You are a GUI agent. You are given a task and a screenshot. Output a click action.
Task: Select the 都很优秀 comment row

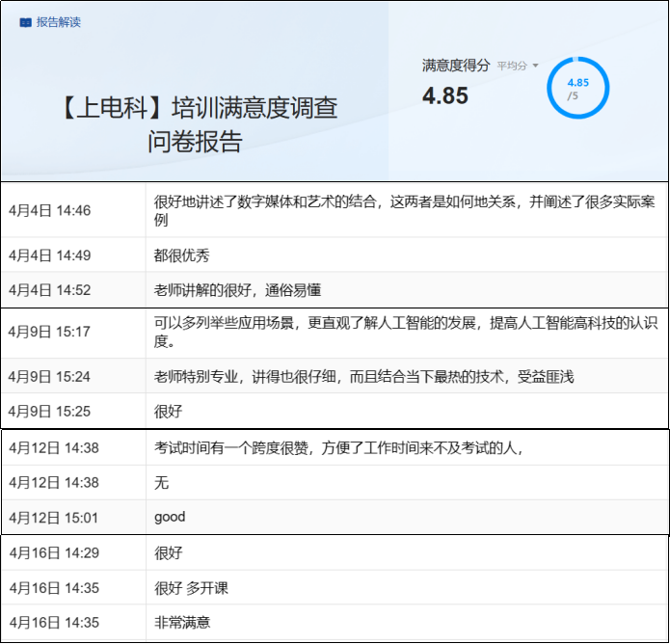click(182, 255)
